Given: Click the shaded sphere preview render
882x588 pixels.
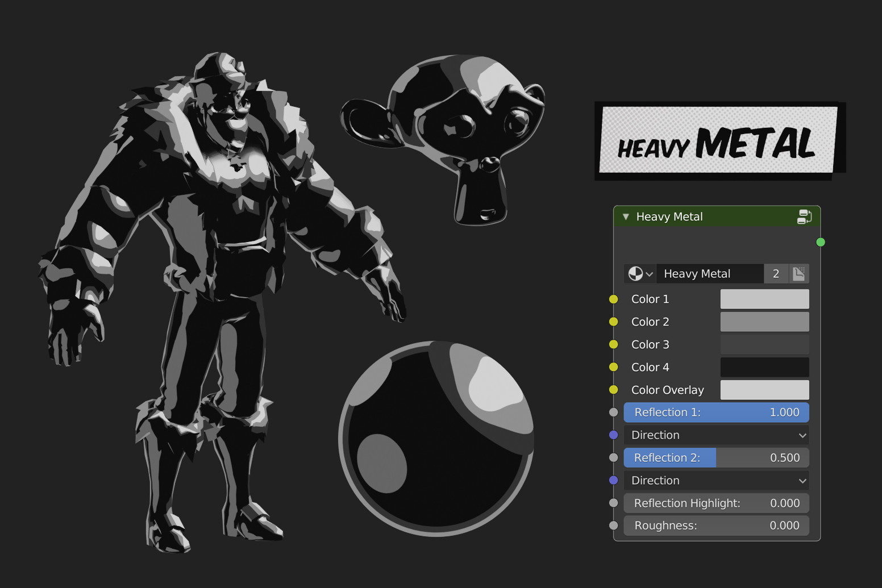Looking at the screenshot, I should [436, 439].
